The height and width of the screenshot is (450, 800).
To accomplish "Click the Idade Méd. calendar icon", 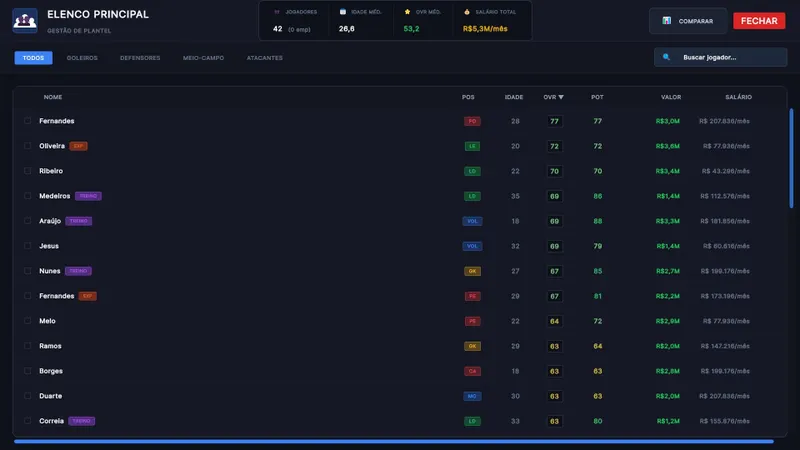I will point(343,12).
